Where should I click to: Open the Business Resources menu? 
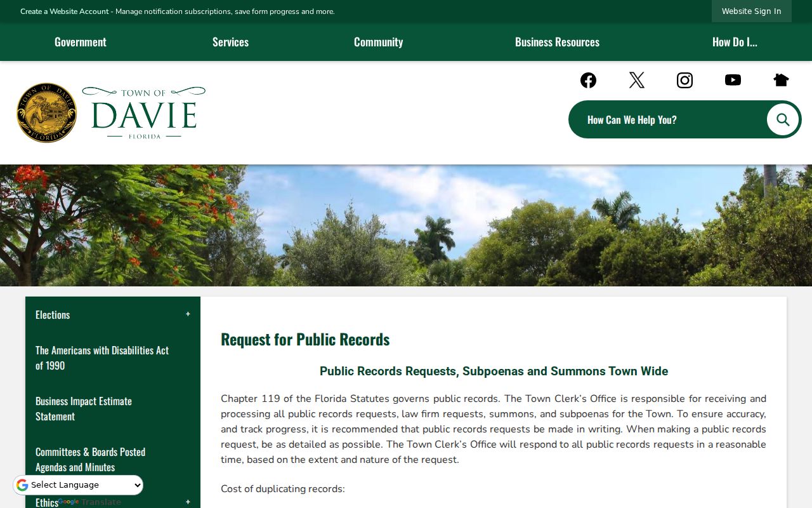(x=557, y=42)
